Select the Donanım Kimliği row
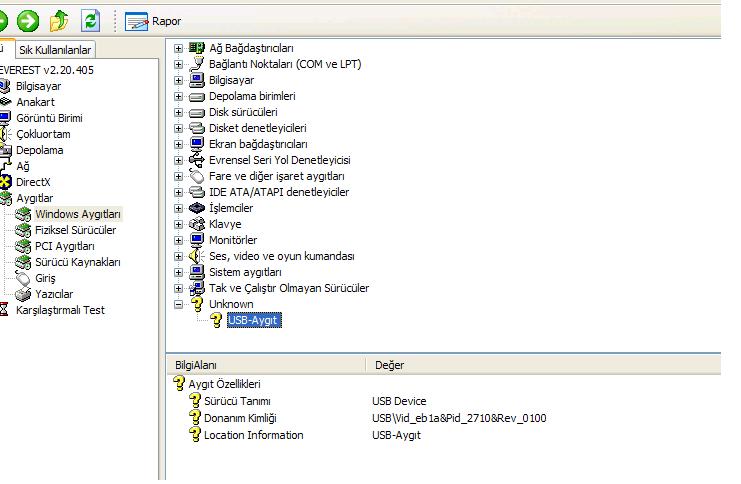 [x=240, y=418]
